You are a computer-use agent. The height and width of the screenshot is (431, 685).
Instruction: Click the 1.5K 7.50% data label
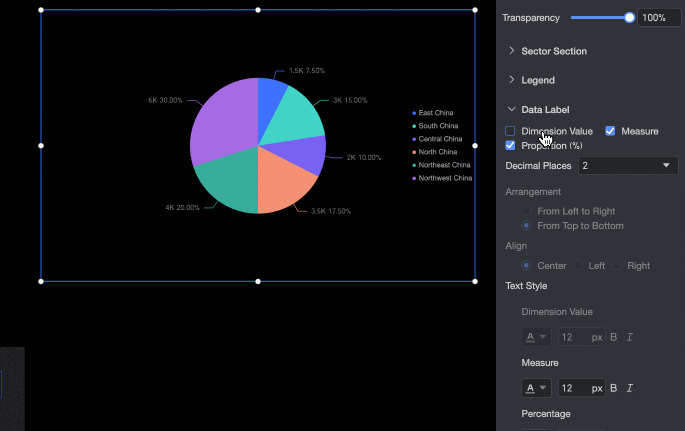click(307, 71)
